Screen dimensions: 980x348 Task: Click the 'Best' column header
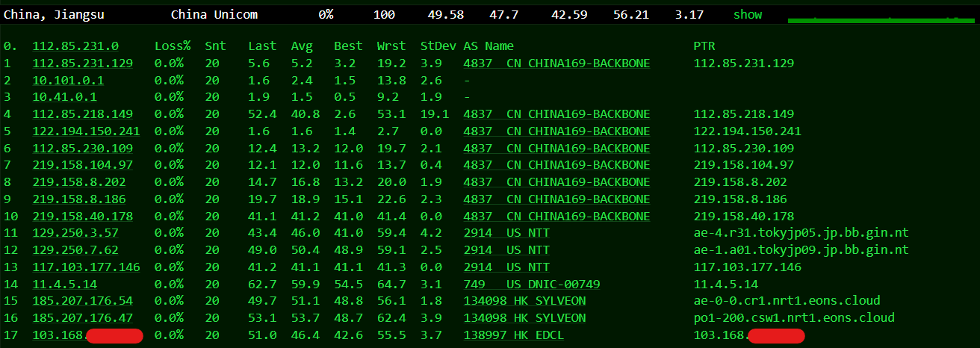click(348, 46)
